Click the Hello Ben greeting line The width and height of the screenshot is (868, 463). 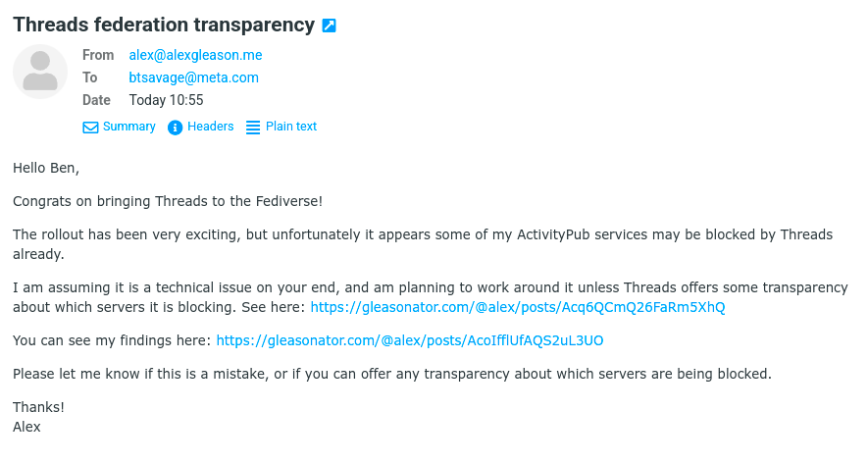pos(46,168)
